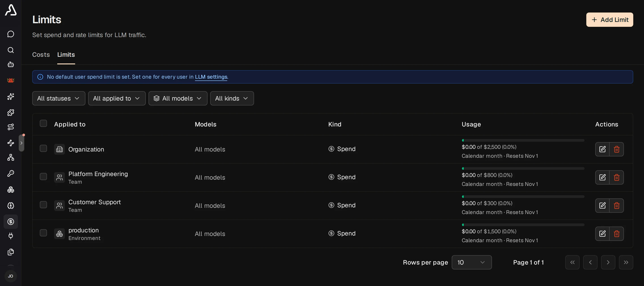Check the Organization row checkbox

(x=43, y=148)
